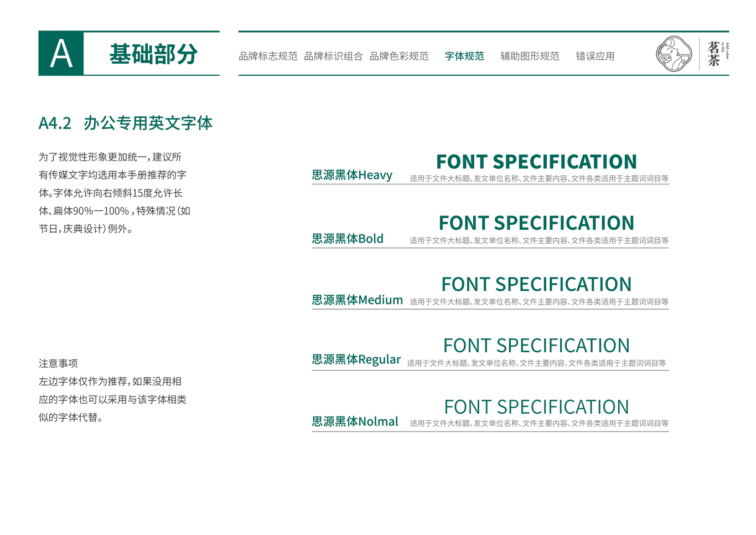This screenshot has height=535, width=756.
Task: Click FONT SPECIFICATION sample in Bold row
Action: click(x=536, y=223)
